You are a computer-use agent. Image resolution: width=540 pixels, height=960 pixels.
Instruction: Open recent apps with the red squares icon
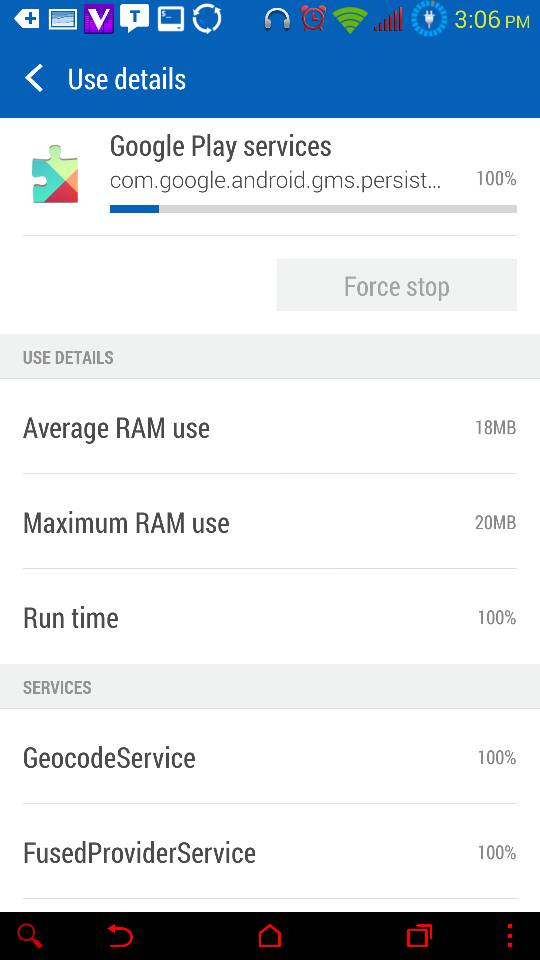(419, 936)
